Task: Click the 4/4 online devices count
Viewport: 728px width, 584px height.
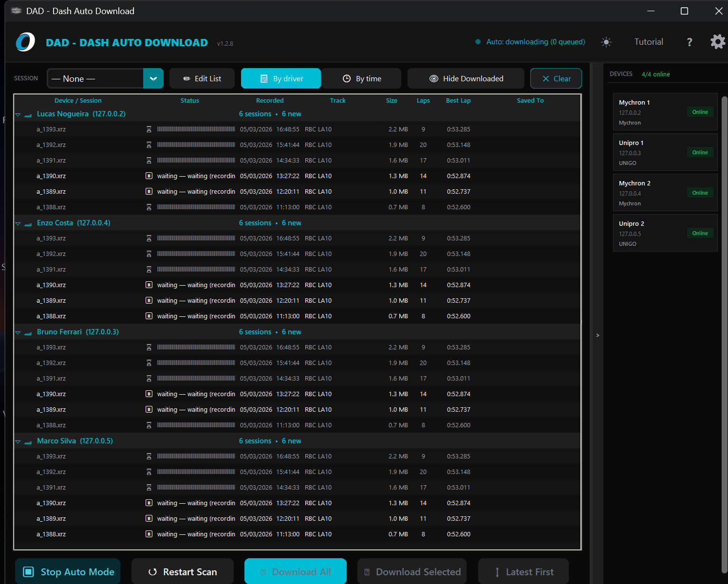Action: tap(655, 74)
